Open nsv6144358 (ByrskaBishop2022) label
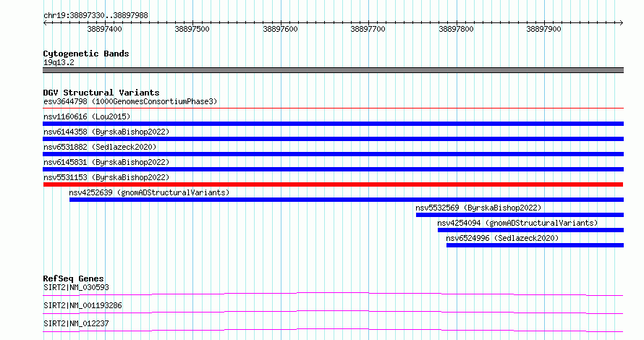This screenshot has width=644, height=340. (x=106, y=132)
